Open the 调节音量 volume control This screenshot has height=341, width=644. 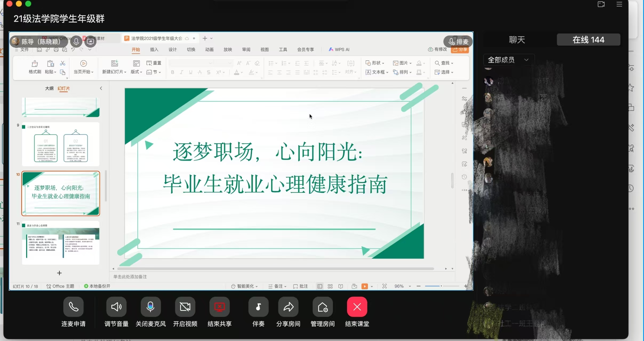(116, 307)
